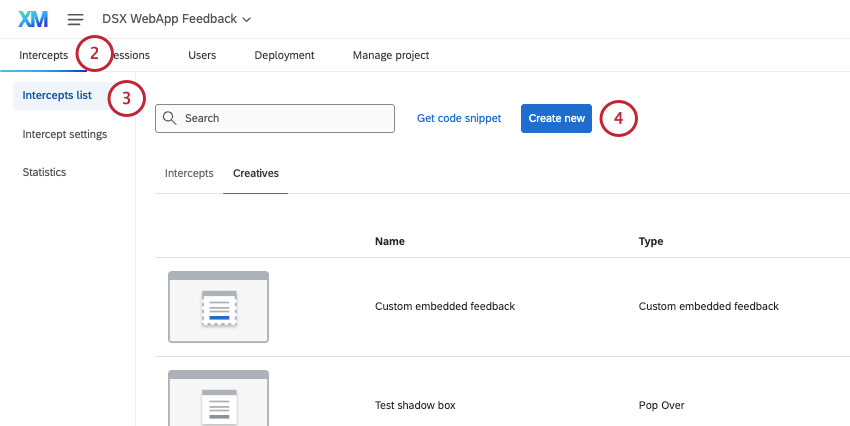Open the Users tab

pos(202,55)
